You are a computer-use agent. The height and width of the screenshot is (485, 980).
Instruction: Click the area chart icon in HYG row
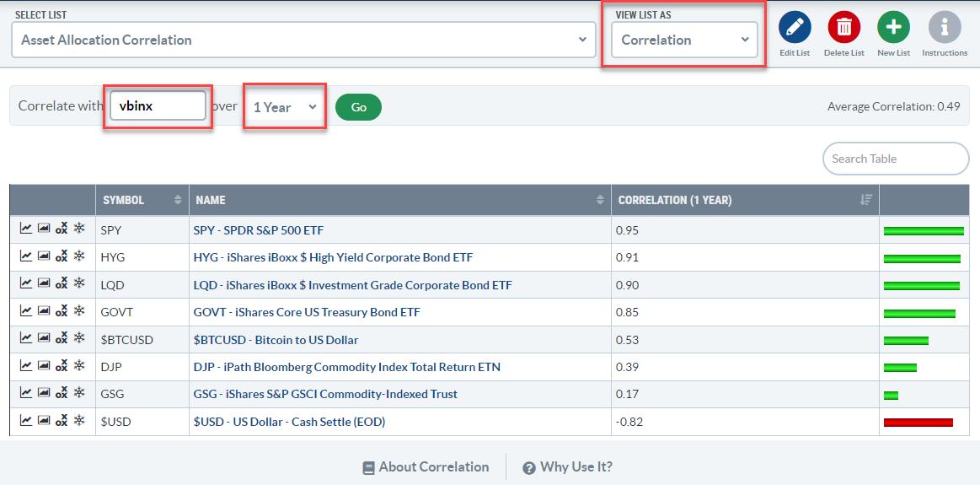[44, 256]
